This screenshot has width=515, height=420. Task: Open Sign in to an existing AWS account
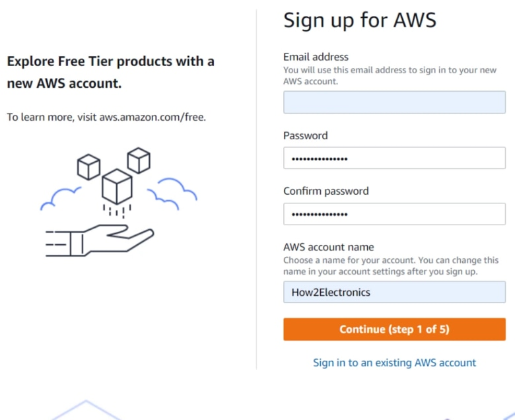point(394,363)
